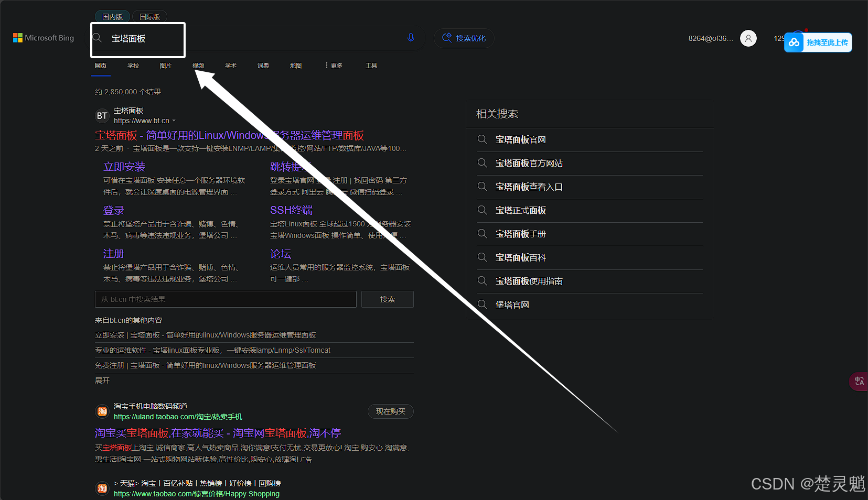The width and height of the screenshot is (868, 500).
Task: Select the 图片 tab
Action: click(166, 66)
